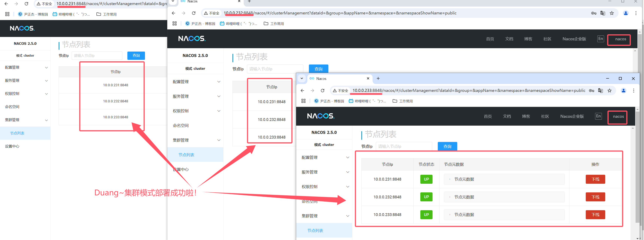Open a new tab with the plus button in the 10.0.0.233 window

click(x=378, y=79)
